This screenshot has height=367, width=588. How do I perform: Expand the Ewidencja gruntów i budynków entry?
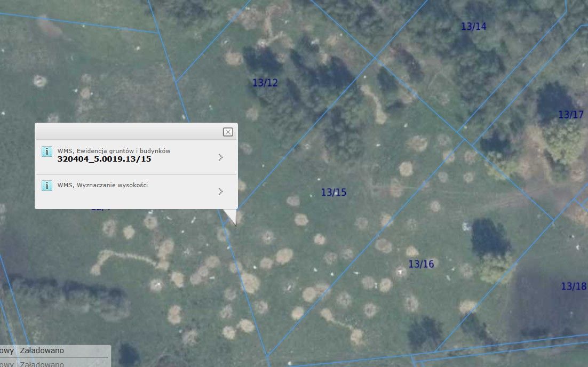point(220,157)
